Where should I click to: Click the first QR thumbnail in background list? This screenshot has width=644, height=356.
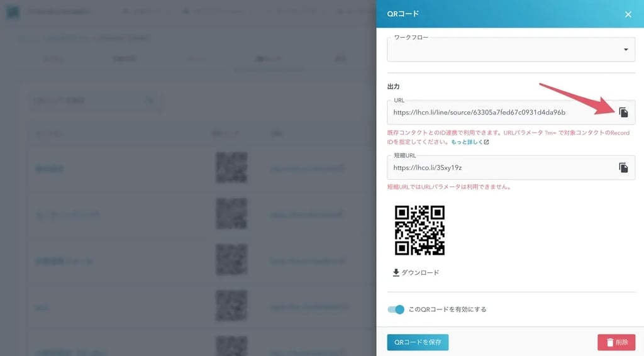pyautogui.click(x=231, y=168)
